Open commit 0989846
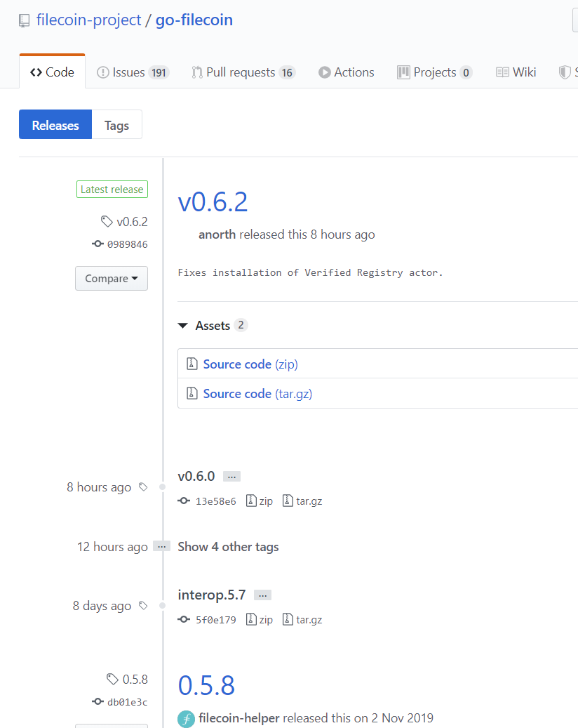The image size is (578, 728). (x=128, y=244)
